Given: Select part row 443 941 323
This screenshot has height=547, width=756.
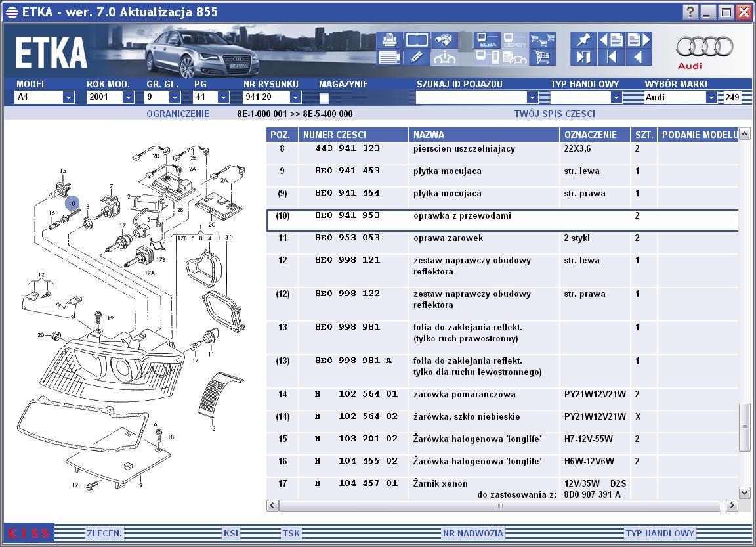Looking at the screenshot, I should click(x=503, y=154).
